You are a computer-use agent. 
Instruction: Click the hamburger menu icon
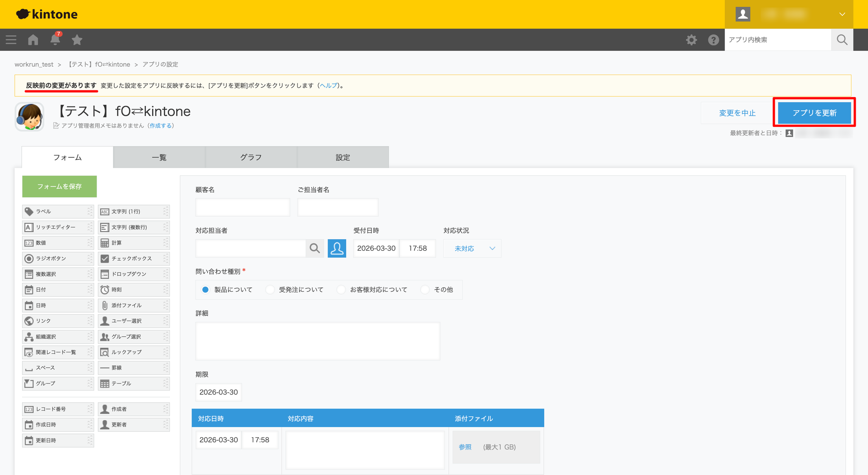(x=11, y=40)
